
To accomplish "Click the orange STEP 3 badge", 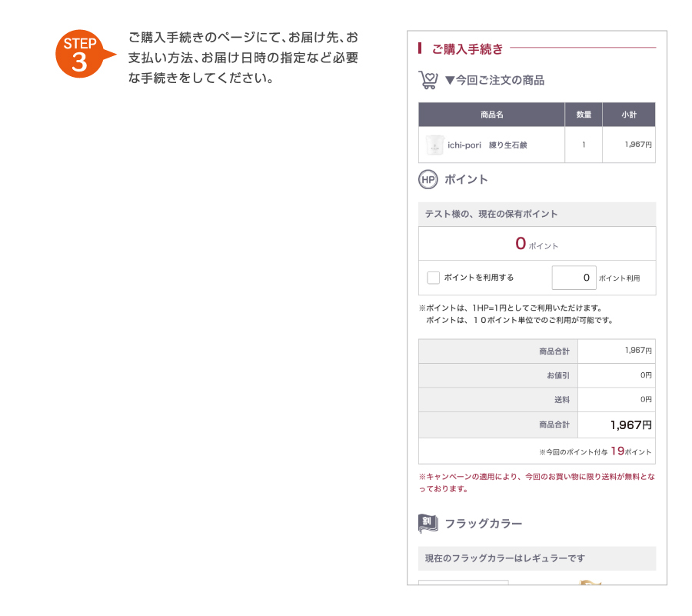I will [x=85, y=54].
